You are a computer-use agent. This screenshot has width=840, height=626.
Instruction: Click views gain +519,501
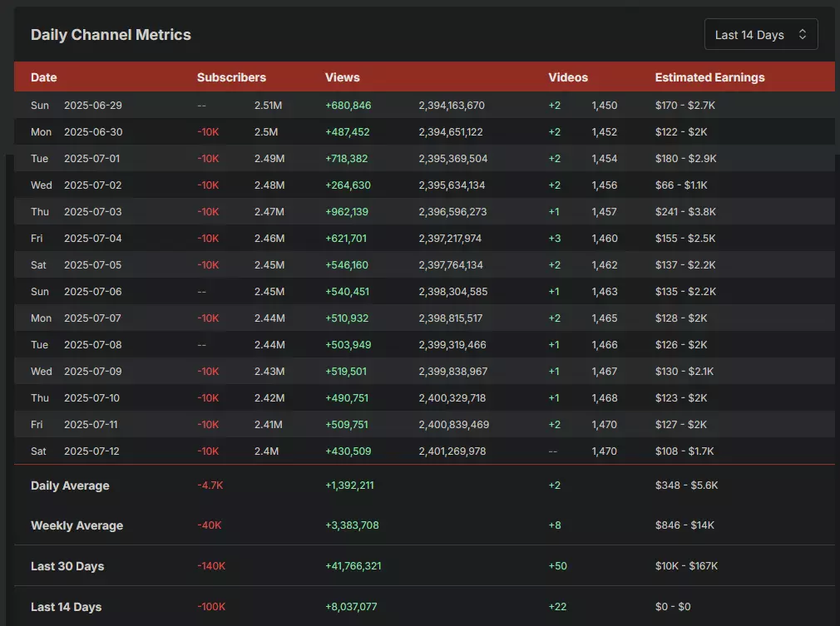pyautogui.click(x=346, y=371)
